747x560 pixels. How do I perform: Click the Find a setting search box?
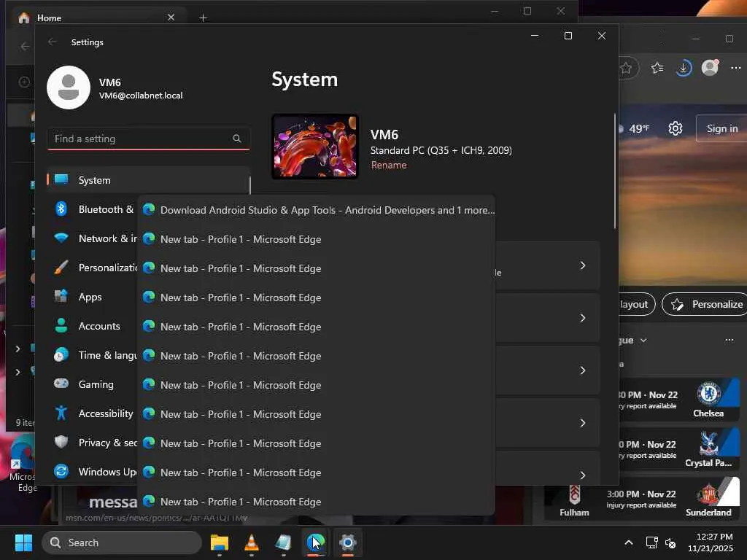coord(149,139)
